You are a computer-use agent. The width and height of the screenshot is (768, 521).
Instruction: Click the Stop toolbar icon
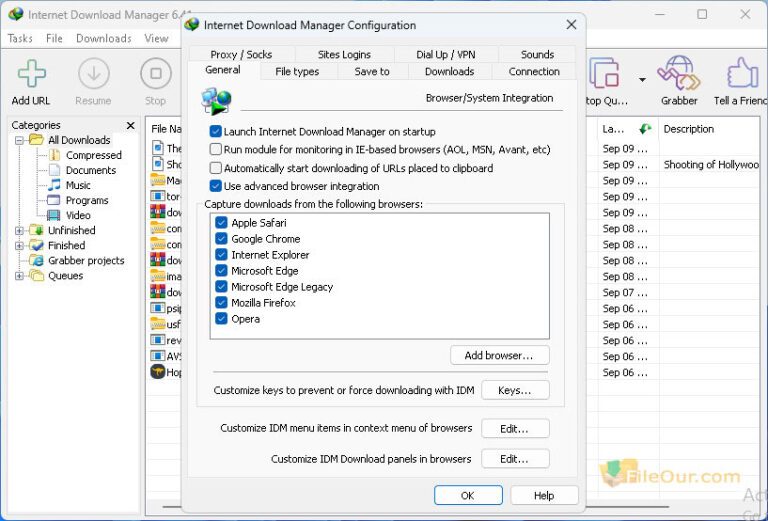(x=155, y=74)
